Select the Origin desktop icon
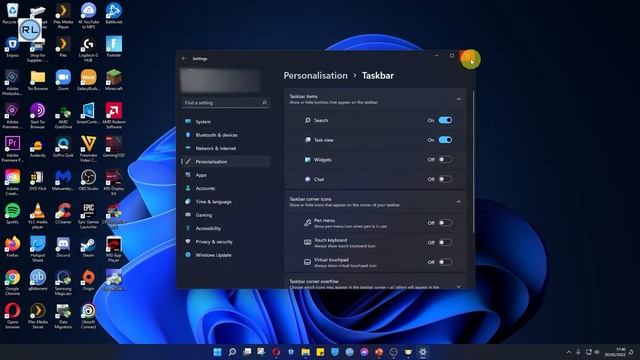Screen dimensions: 640x360 (x=88, y=280)
